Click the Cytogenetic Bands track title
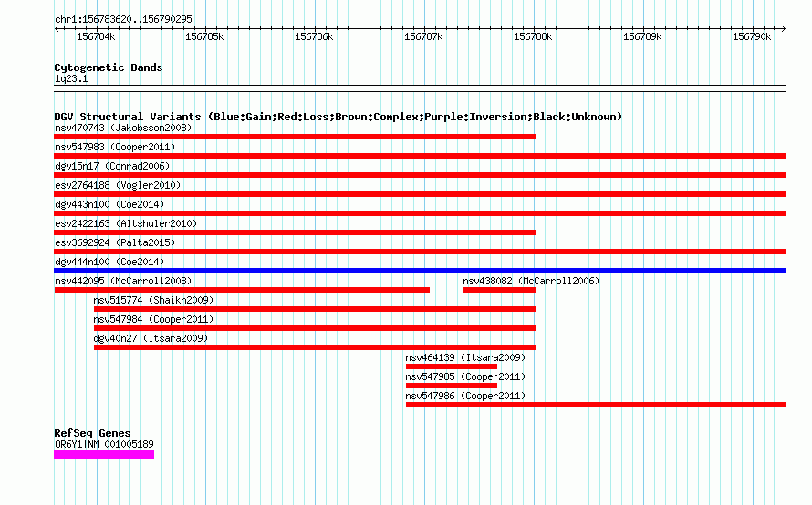This screenshot has height=505, width=812. pyautogui.click(x=109, y=67)
